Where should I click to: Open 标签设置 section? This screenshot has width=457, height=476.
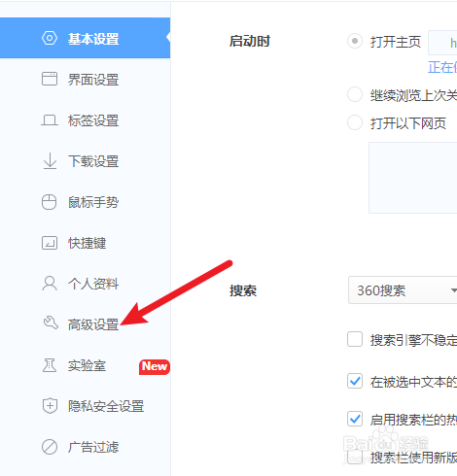coord(85,120)
